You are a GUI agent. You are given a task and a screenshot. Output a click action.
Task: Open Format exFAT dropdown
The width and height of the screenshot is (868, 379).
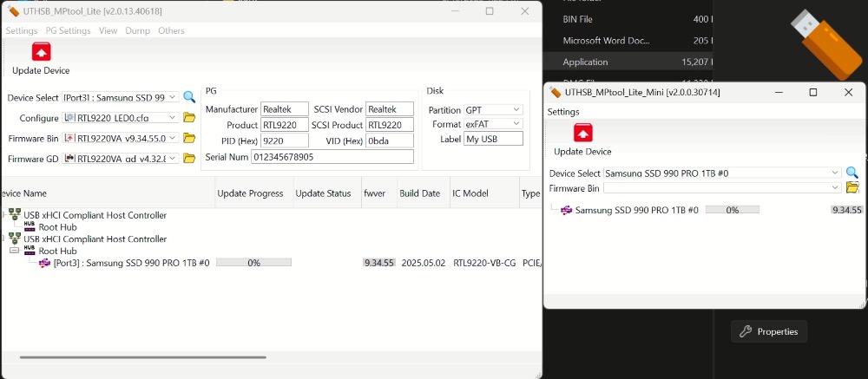tap(517, 124)
